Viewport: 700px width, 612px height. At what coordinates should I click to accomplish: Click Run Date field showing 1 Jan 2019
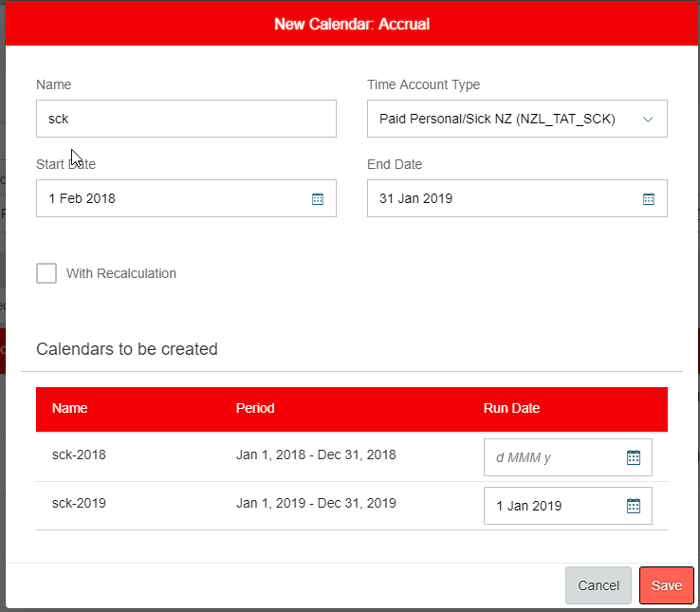[568, 506]
